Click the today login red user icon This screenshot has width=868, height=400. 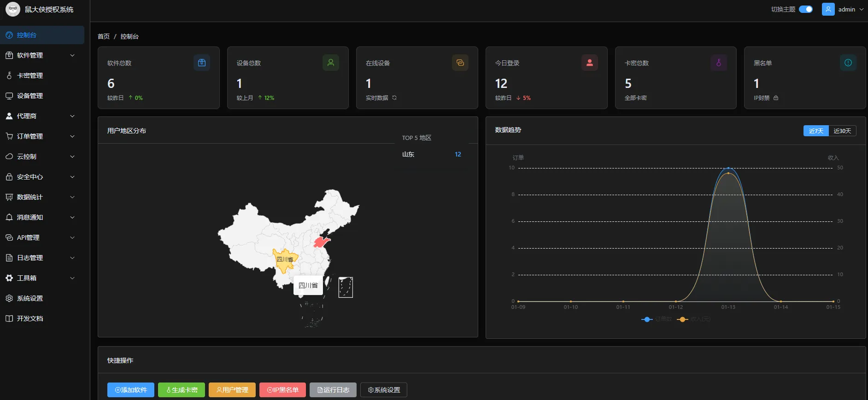589,63
